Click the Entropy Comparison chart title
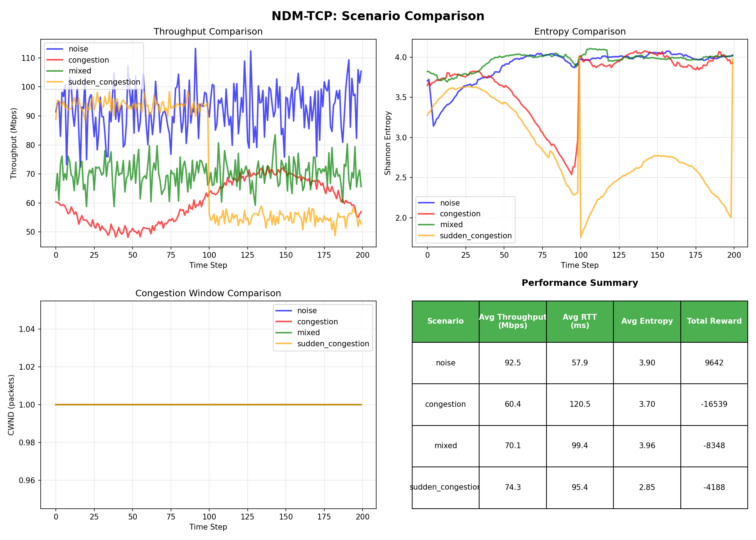The height and width of the screenshot is (540, 756). 580,32
